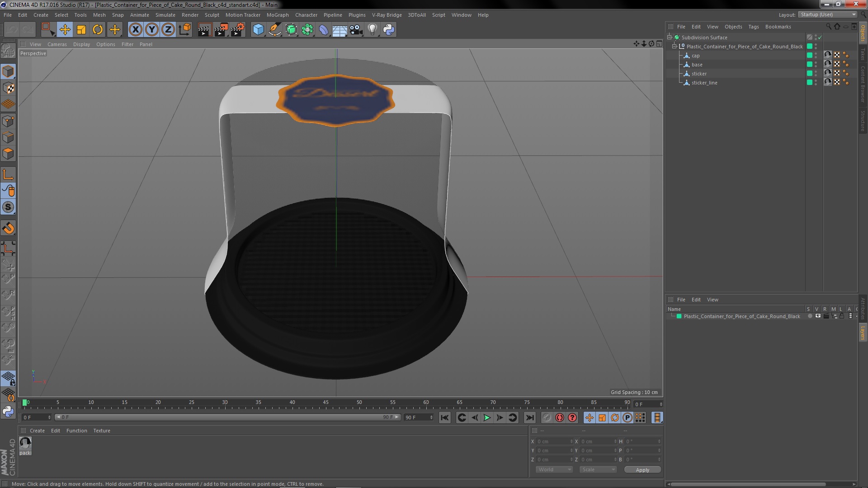Screen dimensions: 868x488
Task: Open the Spline pen tool
Action: point(275,30)
